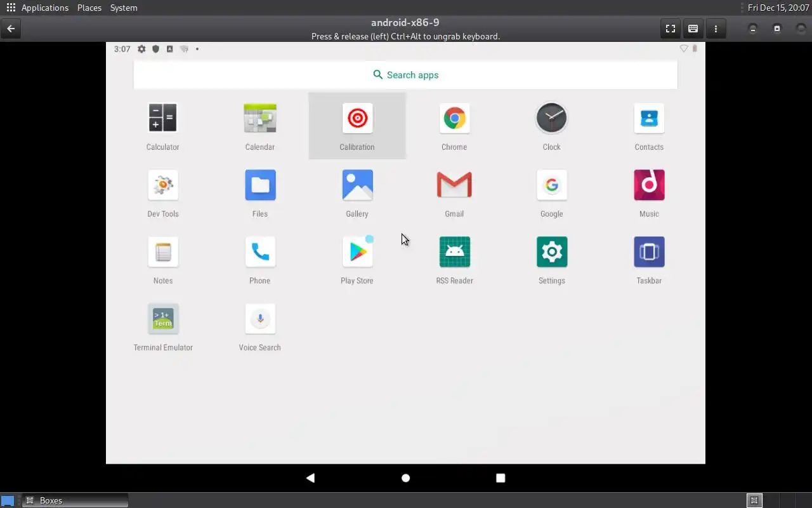Open RSS Reader
Screen dimensions: 812x508
coord(454,260)
